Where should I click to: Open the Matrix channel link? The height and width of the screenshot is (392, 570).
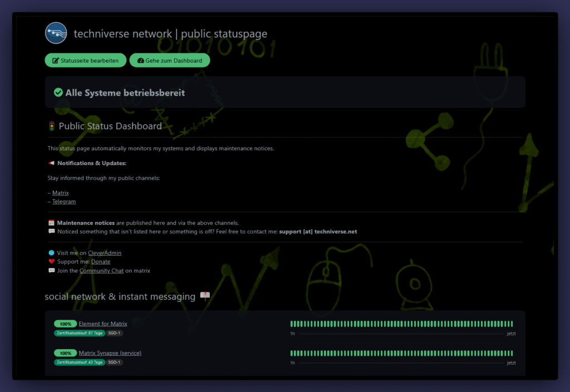tap(60, 193)
